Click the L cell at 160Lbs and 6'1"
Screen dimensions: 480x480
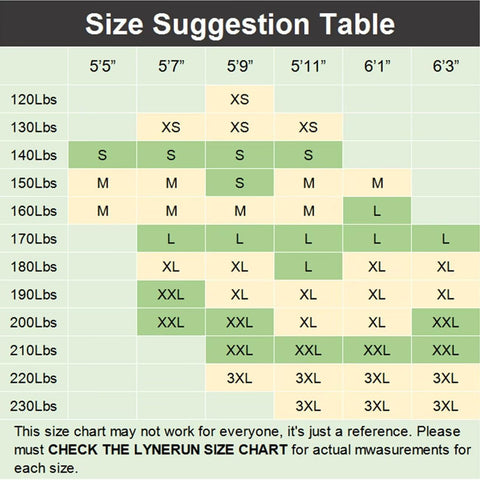(x=377, y=211)
